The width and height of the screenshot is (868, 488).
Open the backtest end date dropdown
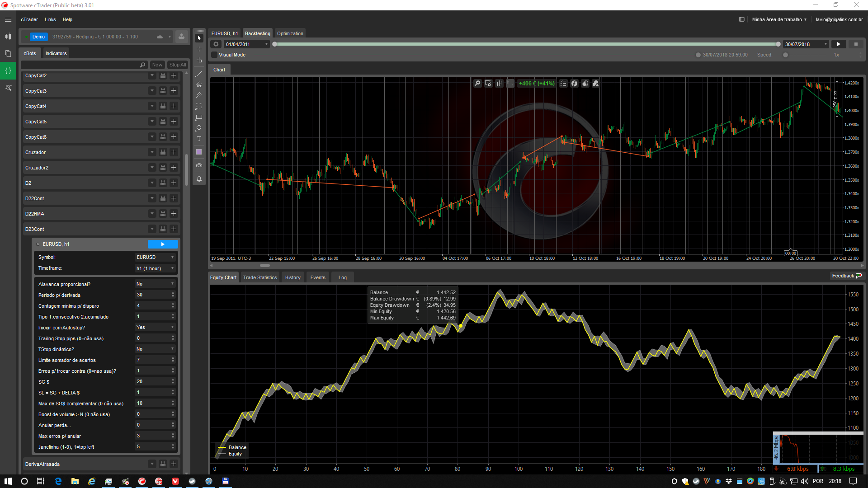tap(806, 44)
